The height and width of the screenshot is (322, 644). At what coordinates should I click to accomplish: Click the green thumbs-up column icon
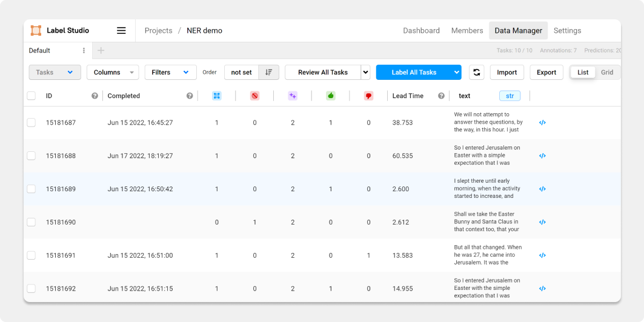330,96
